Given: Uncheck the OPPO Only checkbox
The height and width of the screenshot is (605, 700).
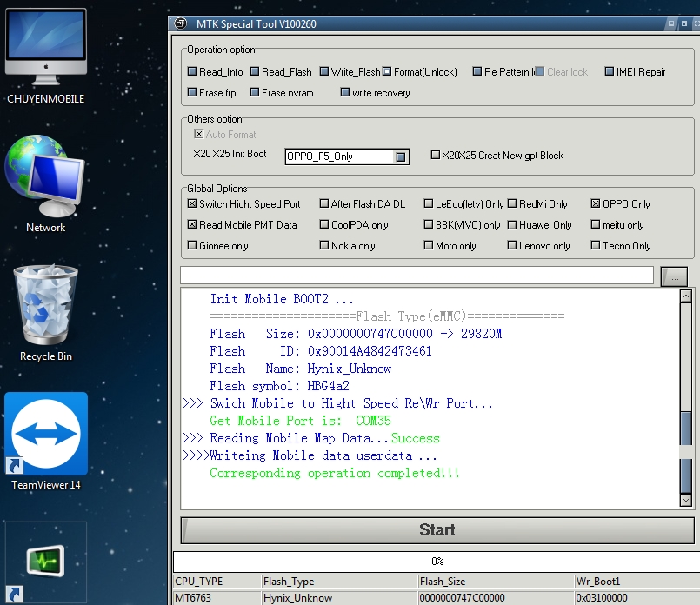Looking at the screenshot, I should pyautogui.click(x=596, y=203).
